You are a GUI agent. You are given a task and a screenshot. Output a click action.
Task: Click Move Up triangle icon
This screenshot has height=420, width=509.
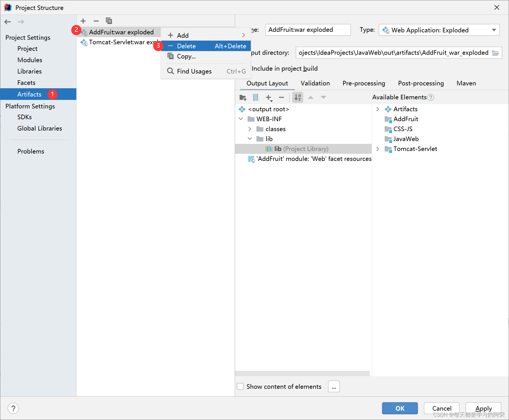(x=311, y=97)
